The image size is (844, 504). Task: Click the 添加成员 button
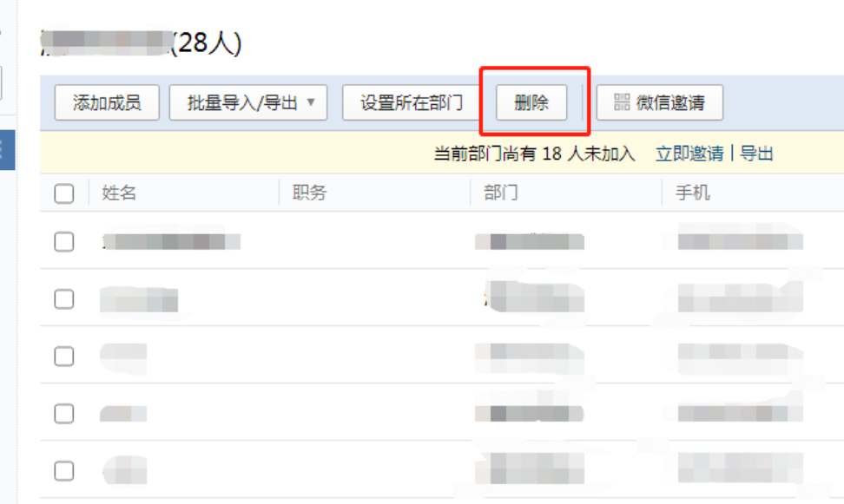pos(107,102)
